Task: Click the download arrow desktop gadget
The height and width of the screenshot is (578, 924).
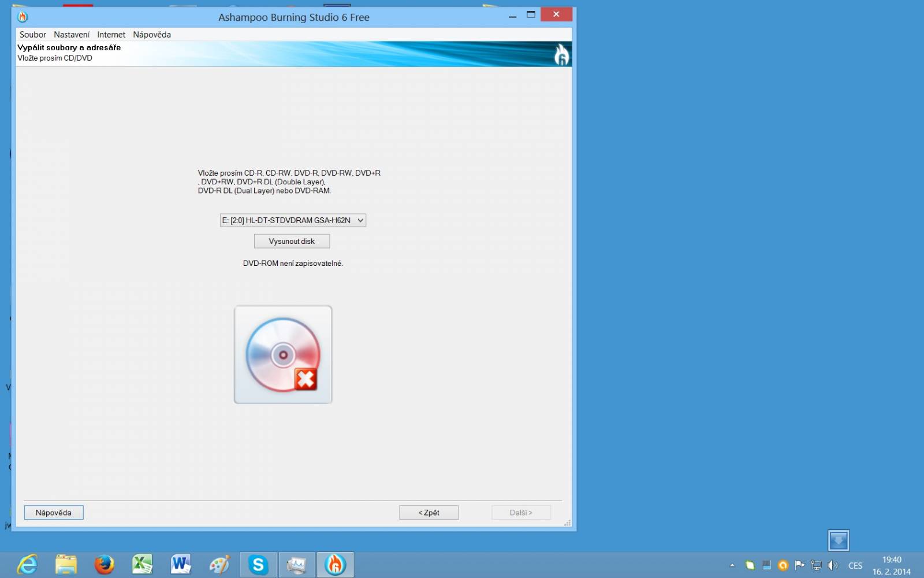Action: (838, 540)
